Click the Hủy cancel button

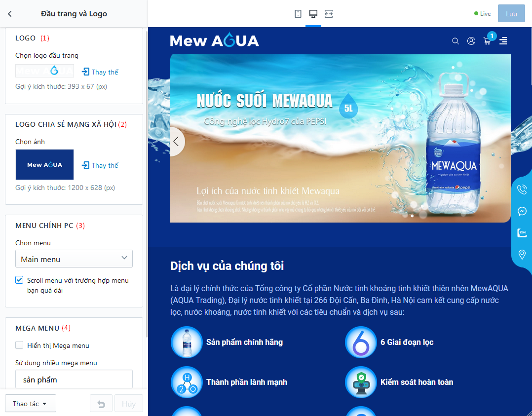pos(129,404)
